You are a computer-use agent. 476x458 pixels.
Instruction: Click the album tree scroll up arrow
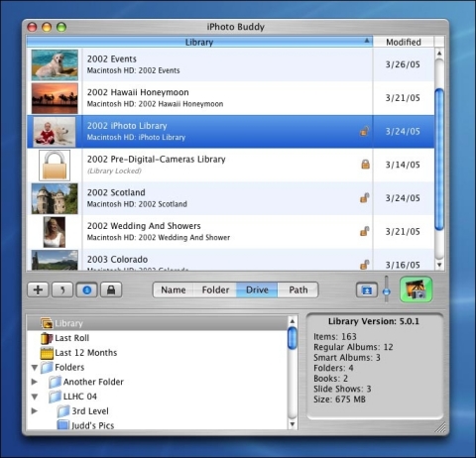[x=293, y=320]
